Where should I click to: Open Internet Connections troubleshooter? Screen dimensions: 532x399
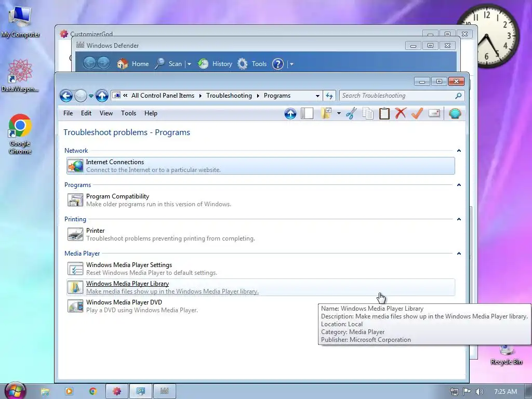[261, 166]
